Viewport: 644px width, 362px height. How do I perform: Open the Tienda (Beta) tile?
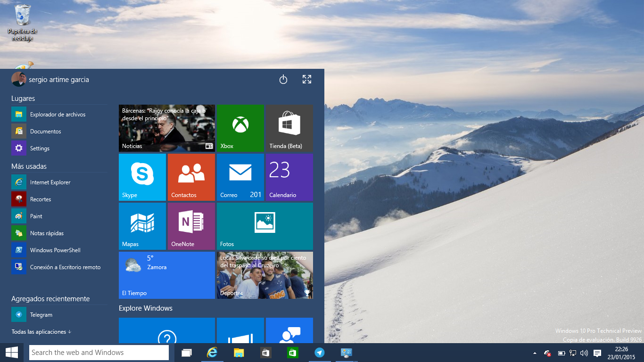[289, 128]
